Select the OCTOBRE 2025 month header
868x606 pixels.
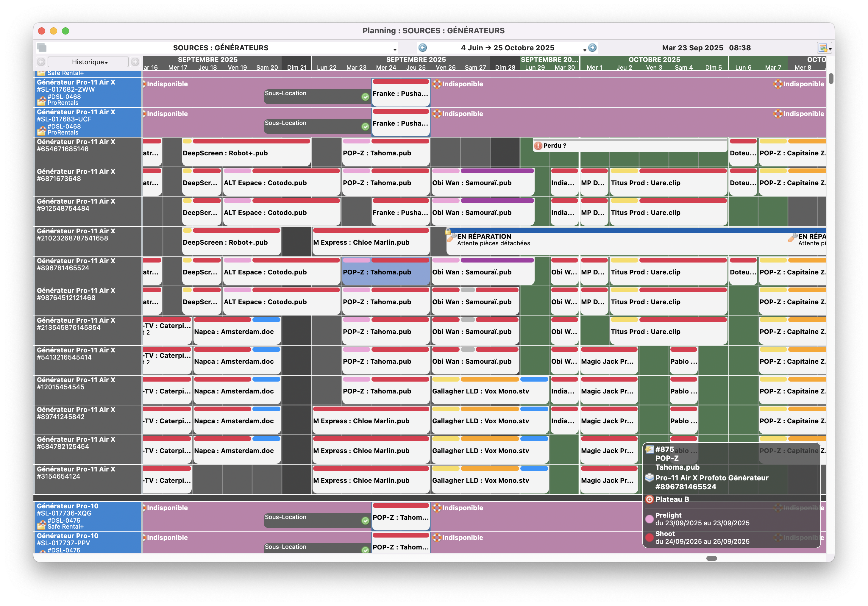click(x=654, y=60)
